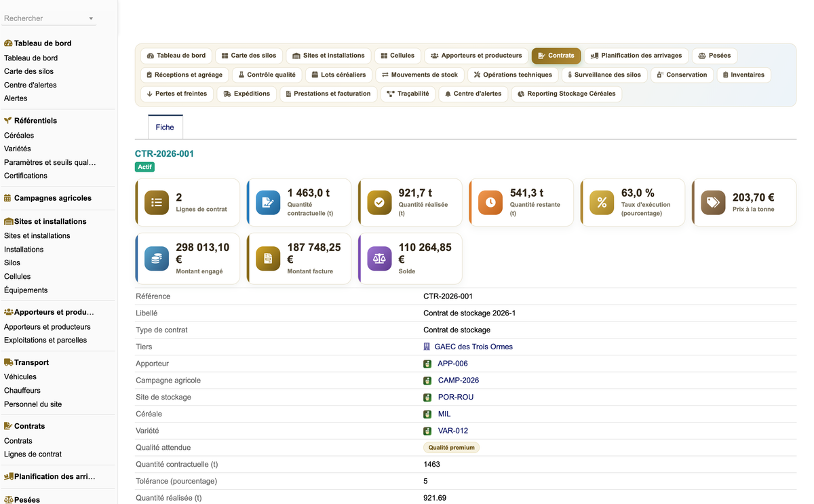This screenshot has height=504, width=814.
Task: Click the green icon next to VAR-012
Action: 427,431
